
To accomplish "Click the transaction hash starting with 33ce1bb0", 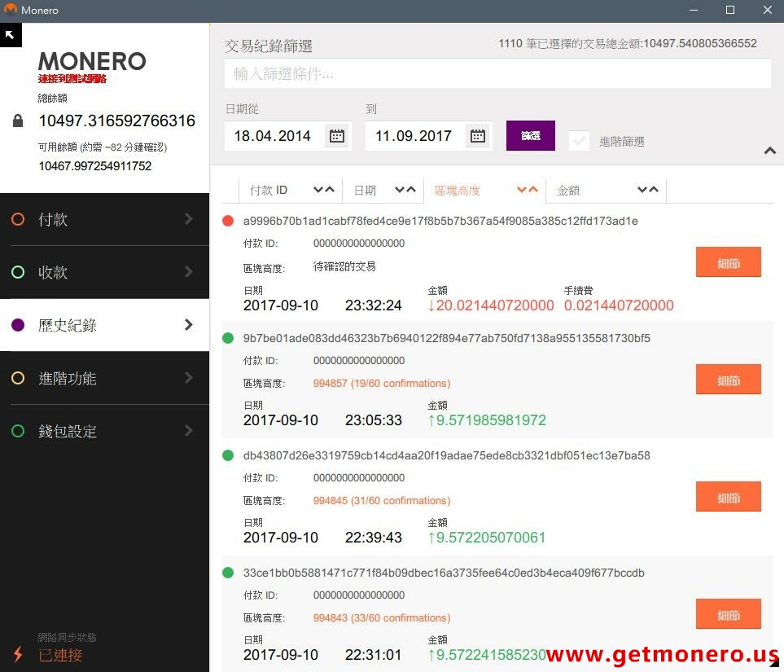I will [x=444, y=573].
